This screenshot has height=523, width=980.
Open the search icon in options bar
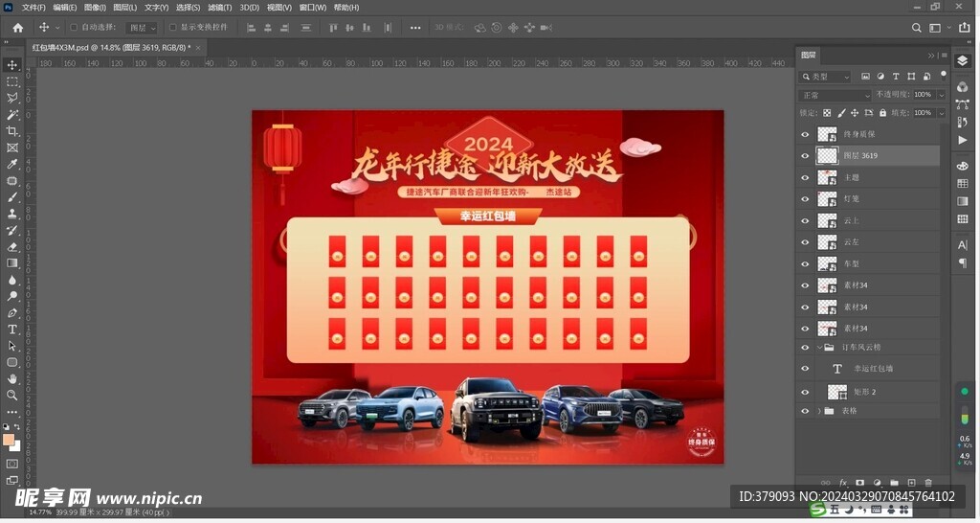point(916,28)
